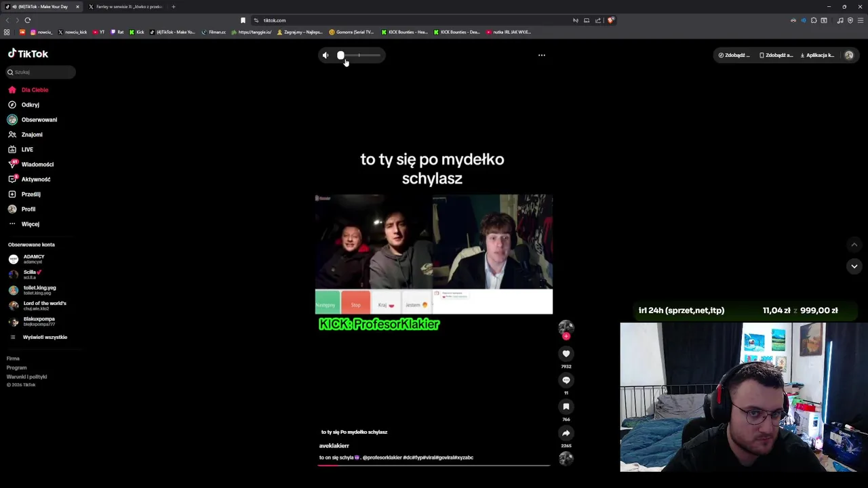This screenshot has height=488, width=868.
Task: Open the YT bookmark
Action: point(99,32)
